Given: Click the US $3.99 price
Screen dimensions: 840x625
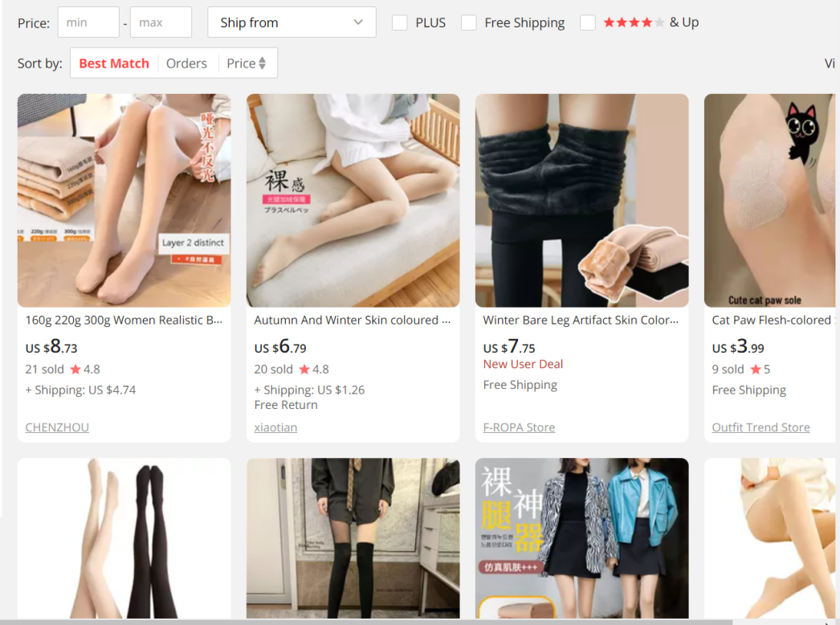Looking at the screenshot, I should [738, 347].
